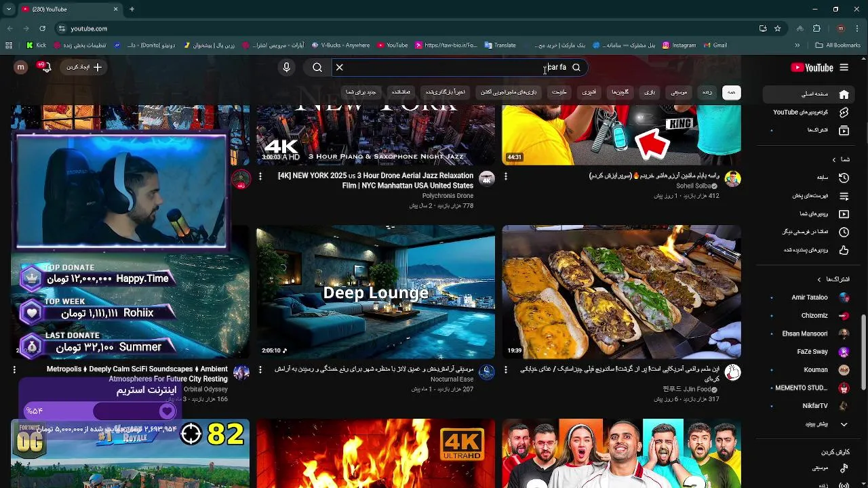The height and width of the screenshot is (488, 868).
Task: Open Soheil Solba channel avatar
Action: [x=732, y=179]
